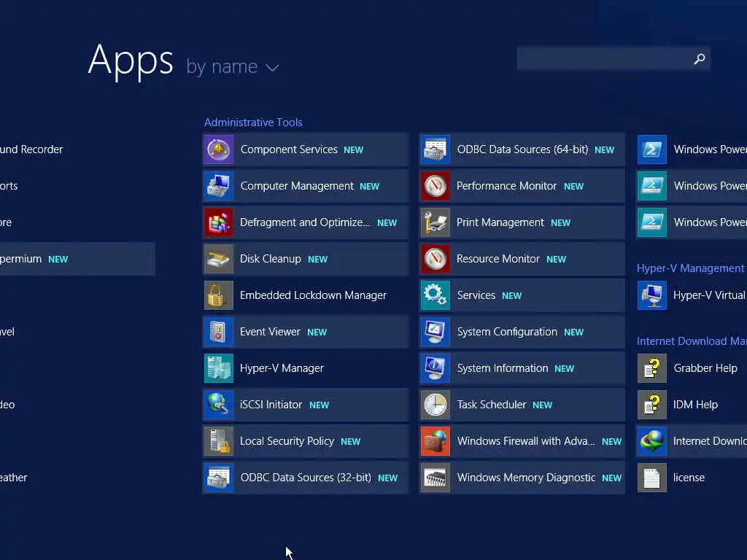Image resolution: width=747 pixels, height=560 pixels.
Task: Select the Internet Download Manager group heading
Action: 692,341
